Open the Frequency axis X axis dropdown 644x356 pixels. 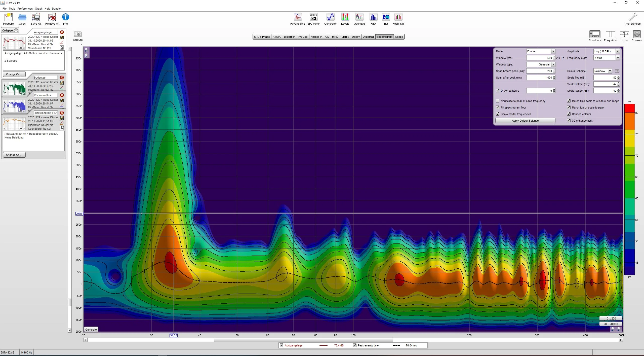[607, 58]
